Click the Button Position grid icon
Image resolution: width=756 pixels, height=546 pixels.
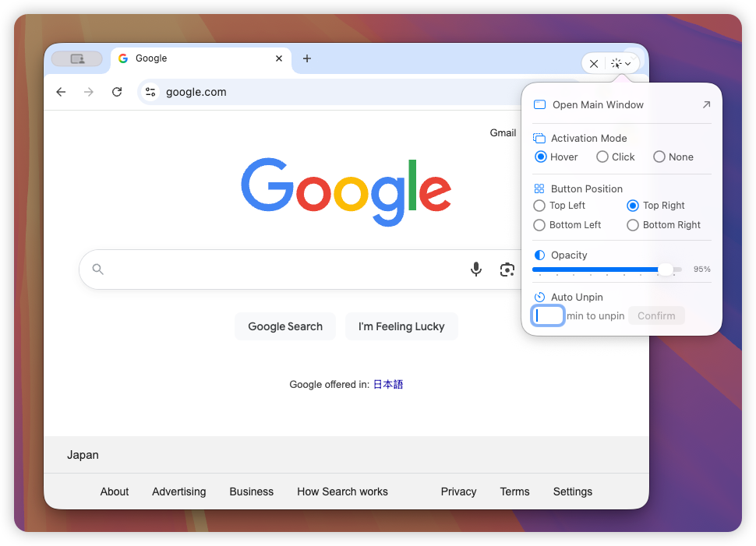point(539,189)
